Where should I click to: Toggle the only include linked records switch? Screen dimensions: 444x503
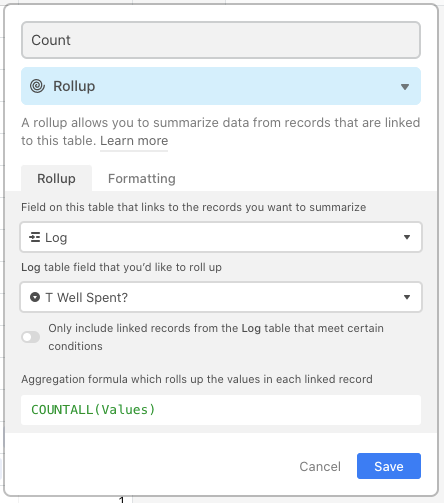(31, 337)
